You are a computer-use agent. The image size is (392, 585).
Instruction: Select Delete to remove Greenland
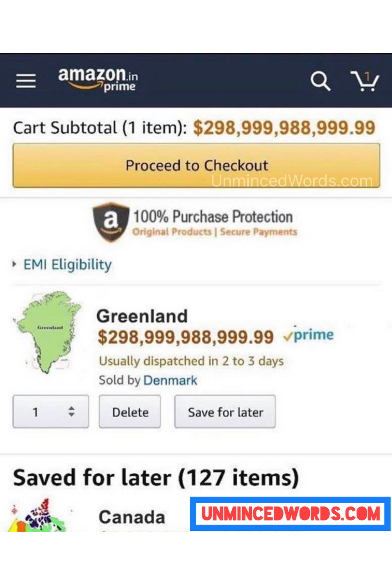point(130,412)
